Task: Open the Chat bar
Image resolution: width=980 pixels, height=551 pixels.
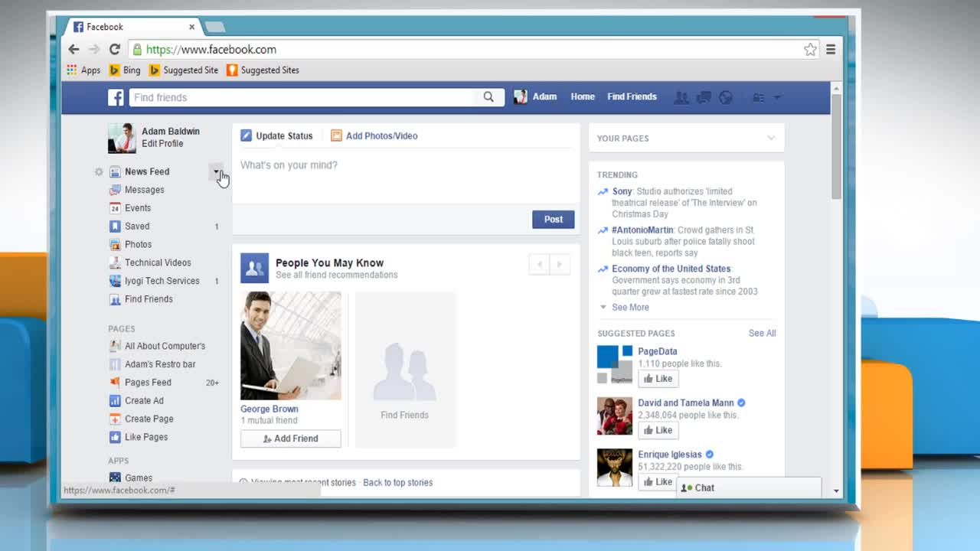Action: 749,487
